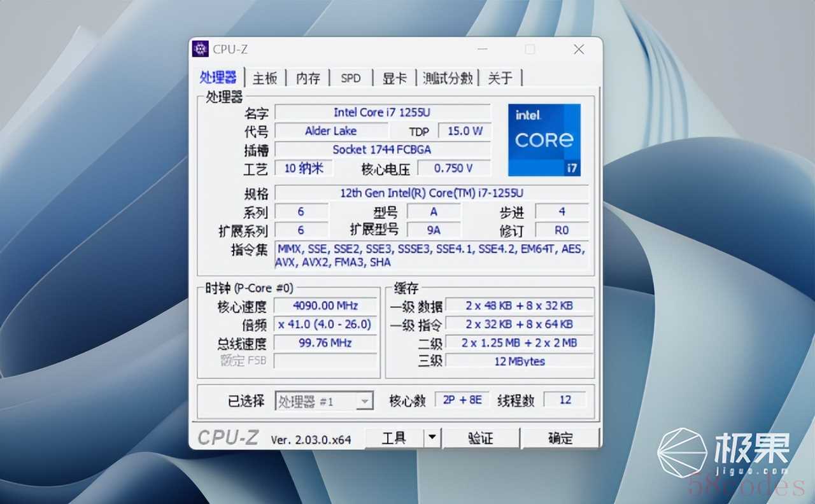Click the 验证 button
This screenshot has width=815, height=504.
(481, 438)
